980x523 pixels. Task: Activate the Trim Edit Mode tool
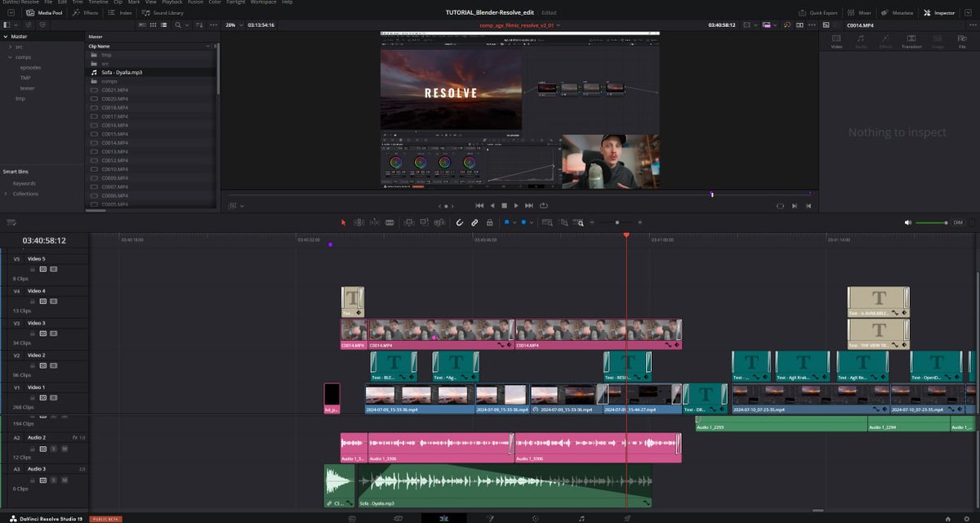359,222
